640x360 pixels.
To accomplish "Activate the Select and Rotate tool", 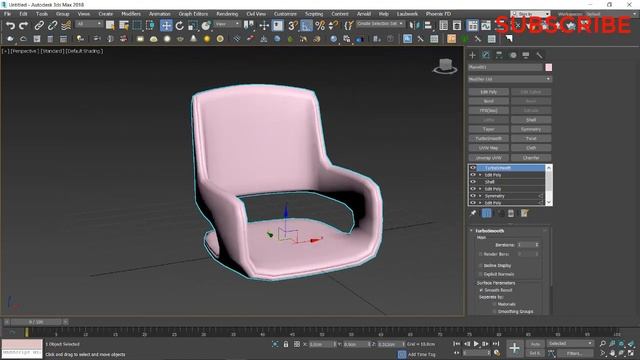I will [x=180, y=26].
